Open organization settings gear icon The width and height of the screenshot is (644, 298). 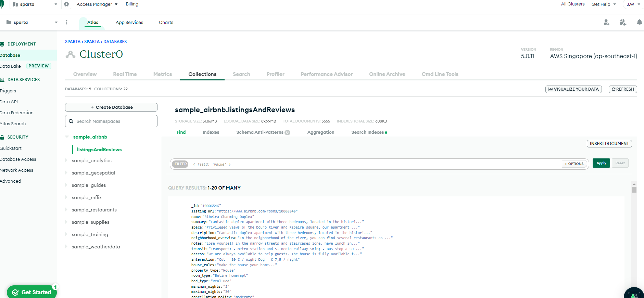pos(66,4)
